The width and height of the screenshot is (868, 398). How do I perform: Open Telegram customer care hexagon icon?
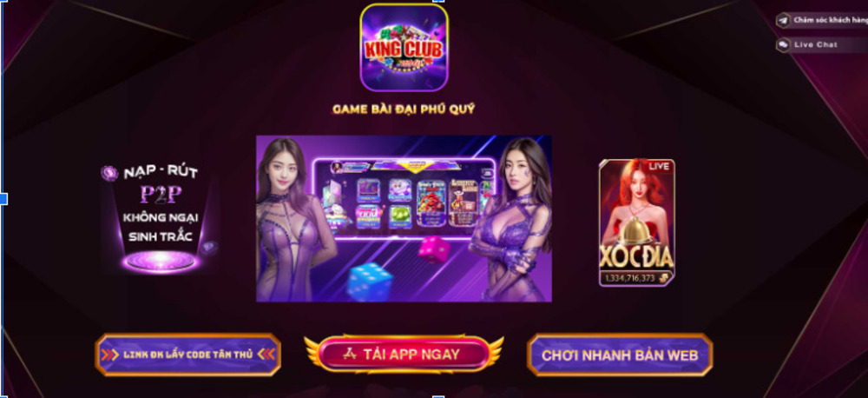click(x=783, y=21)
